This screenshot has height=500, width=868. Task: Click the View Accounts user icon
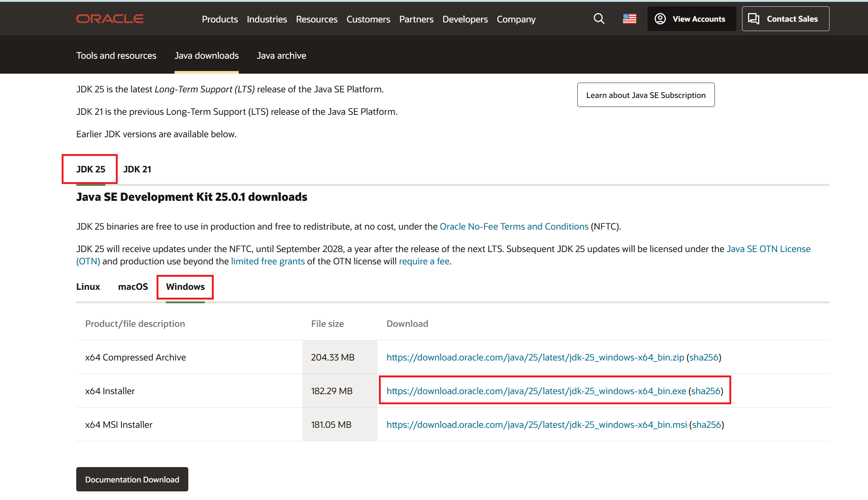[660, 19]
